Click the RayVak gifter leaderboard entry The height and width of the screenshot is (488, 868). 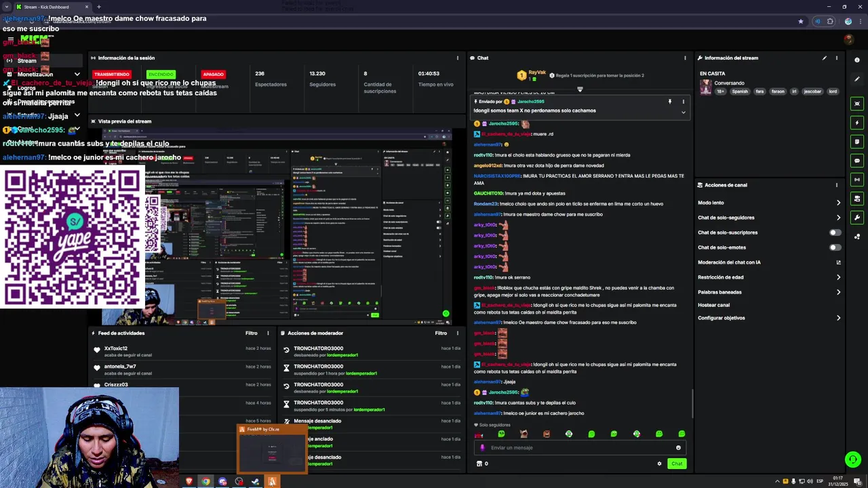532,75
